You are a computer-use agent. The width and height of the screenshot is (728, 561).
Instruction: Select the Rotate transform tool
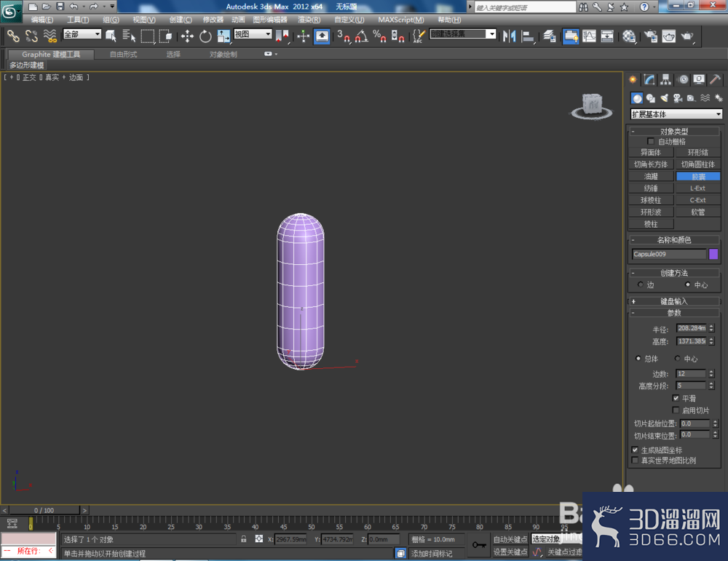(x=205, y=36)
